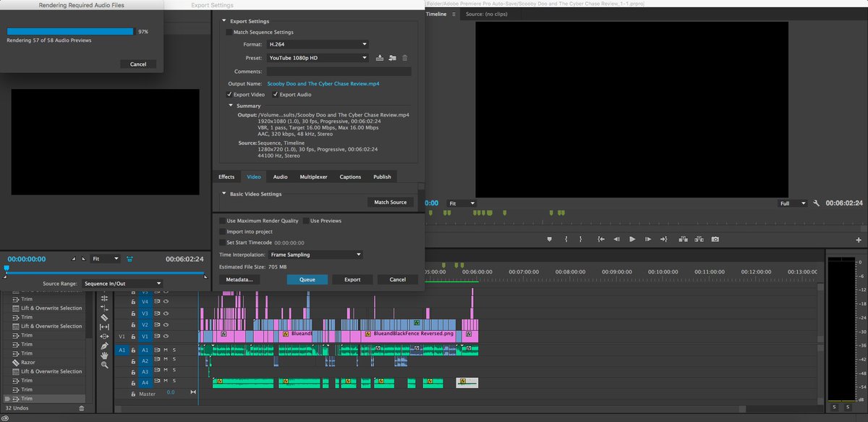Open Program Monitor wrench settings
868x422 pixels.
pyautogui.click(x=816, y=203)
